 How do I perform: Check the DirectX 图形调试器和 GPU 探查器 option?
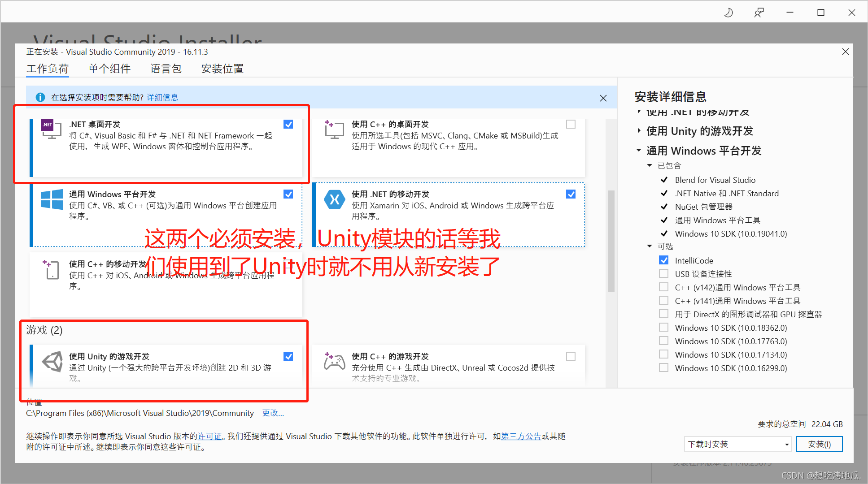coord(664,314)
